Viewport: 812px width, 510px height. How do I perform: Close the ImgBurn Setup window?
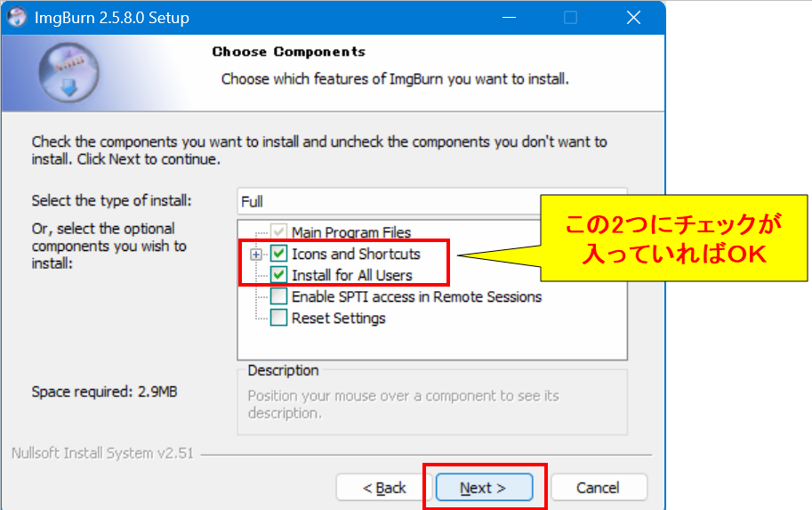[x=633, y=18]
